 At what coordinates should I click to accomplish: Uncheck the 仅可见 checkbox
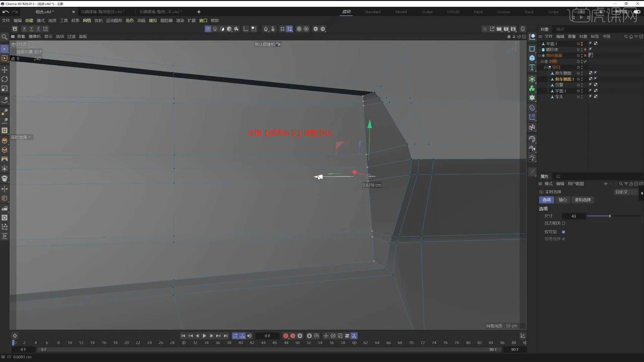point(563,232)
